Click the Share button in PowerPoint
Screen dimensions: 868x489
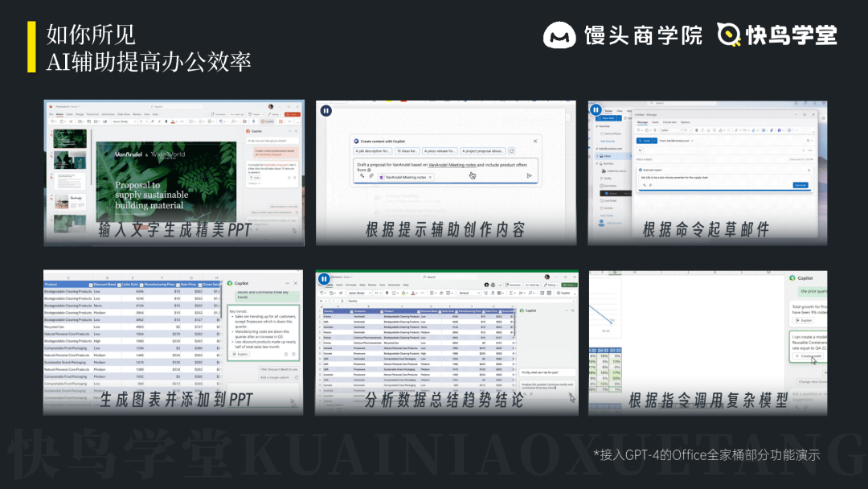(x=293, y=115)
